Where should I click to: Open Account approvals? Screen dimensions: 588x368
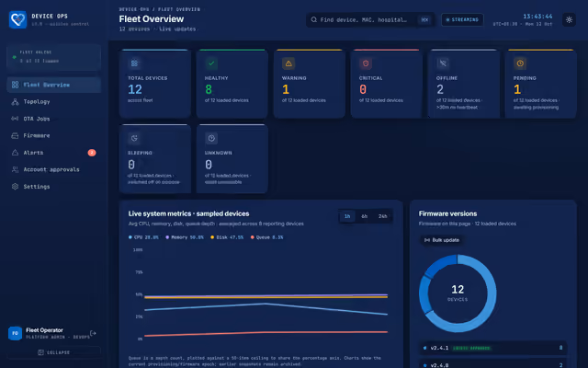coord(53,169)
